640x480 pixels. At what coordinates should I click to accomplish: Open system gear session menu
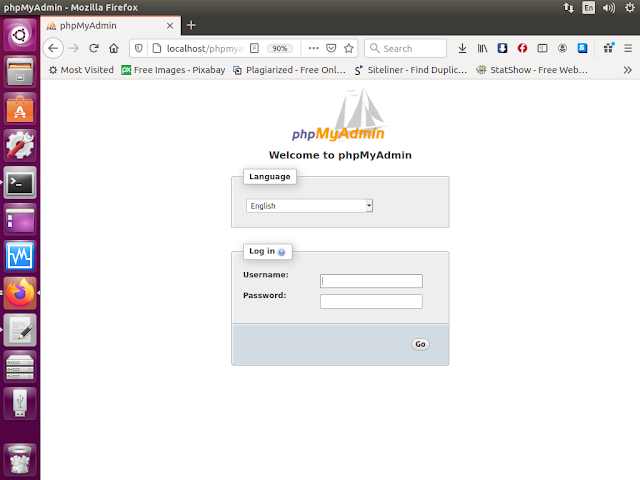[x=630, y=8]
